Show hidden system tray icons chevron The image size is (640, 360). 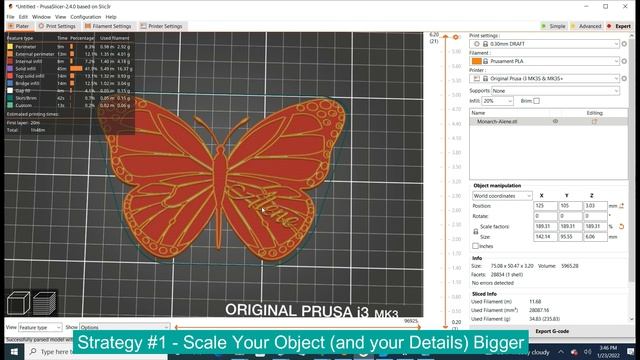[x=561, y=352]
